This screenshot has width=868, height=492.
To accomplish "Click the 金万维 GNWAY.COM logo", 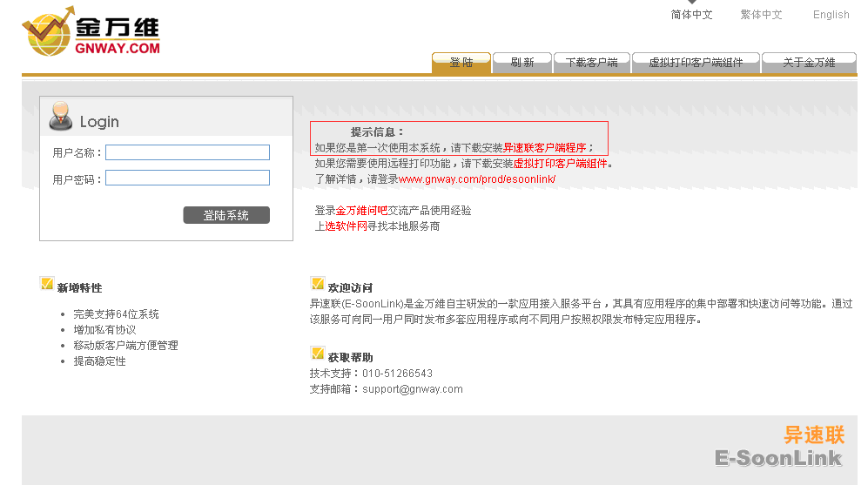I will tap(91, 31).
